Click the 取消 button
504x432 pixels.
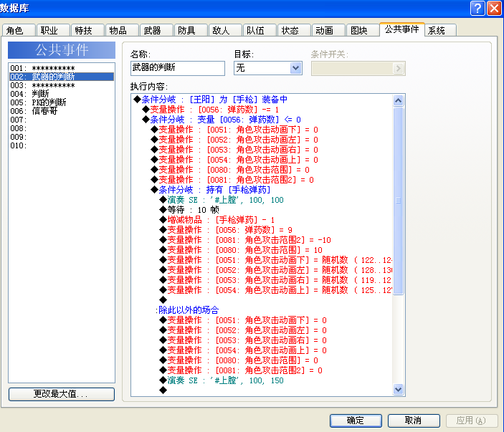pos(414,421)
